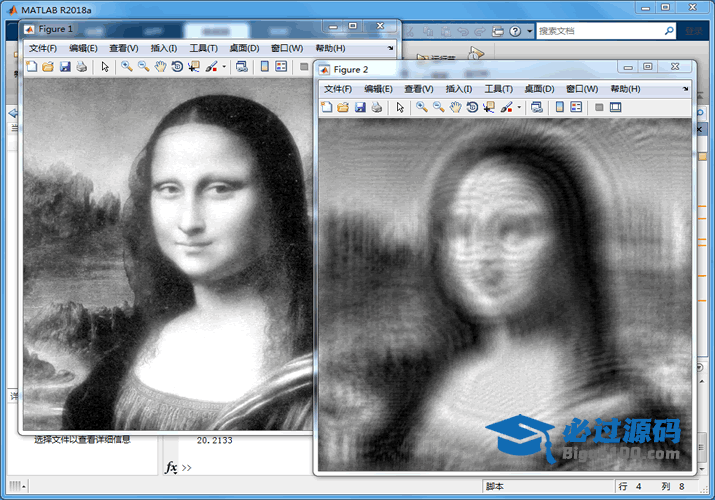Viewport: 715px width, 500px height.
Task: Open MATLAB help question mark icon
Action: pyautogui.click(x=515, y=31)
